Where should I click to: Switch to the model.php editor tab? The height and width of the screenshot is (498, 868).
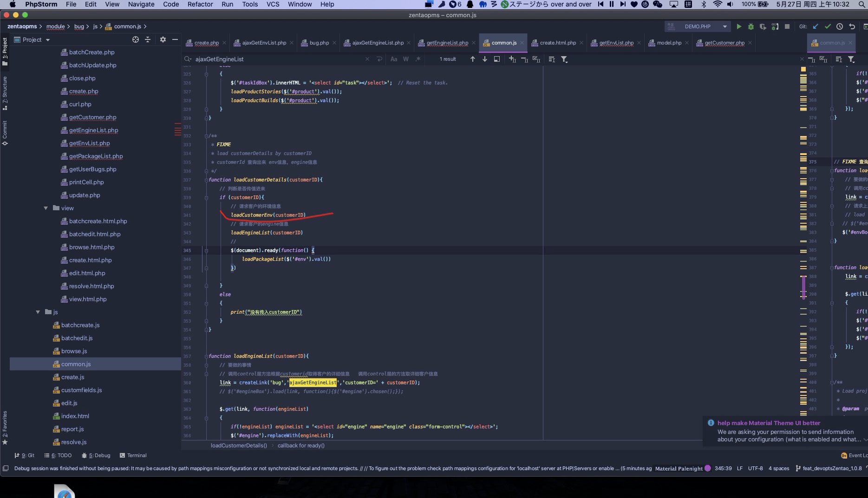coord(669,43)
